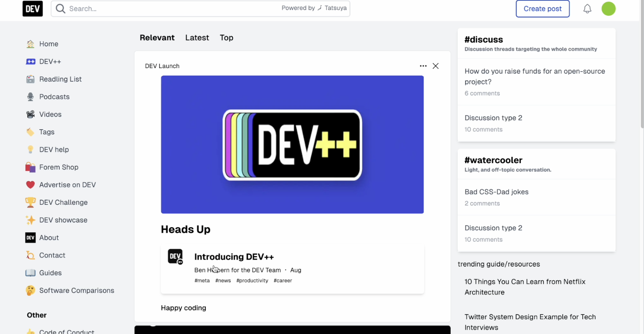Viewport: 644px width, 334px height.
Task: Open notifications bell icon
Action: [x=587, y=9]
